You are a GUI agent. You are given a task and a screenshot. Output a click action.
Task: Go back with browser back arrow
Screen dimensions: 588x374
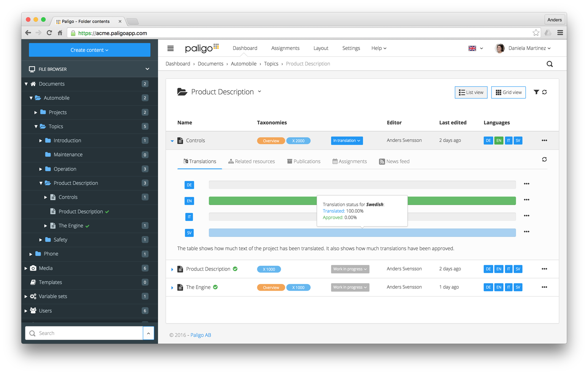tap(28, 33)
